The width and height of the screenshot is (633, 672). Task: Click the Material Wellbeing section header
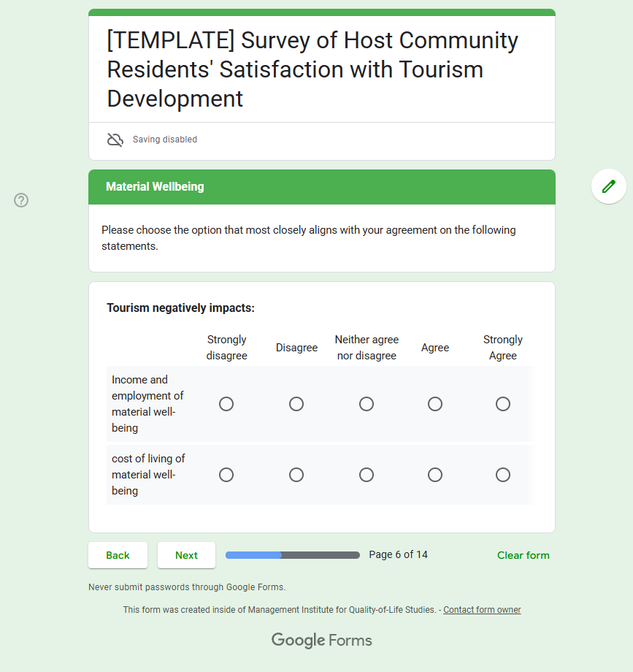(322, 187)
